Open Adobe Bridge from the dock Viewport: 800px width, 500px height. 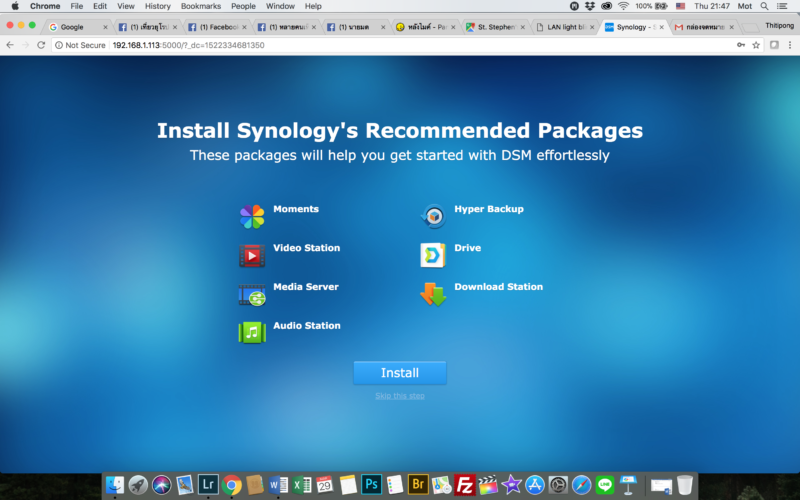pos(418,484)
